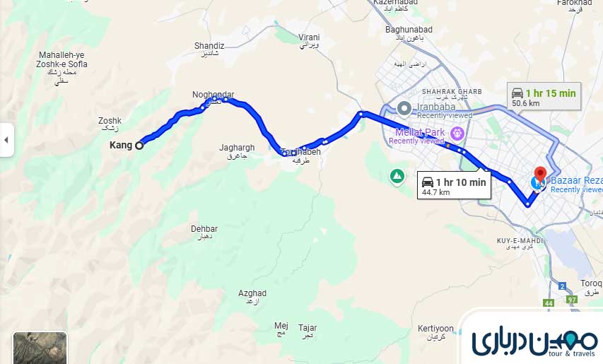Collapse the side panel arrow
This screenshot has height=364, width=603.
coord(6,140)
